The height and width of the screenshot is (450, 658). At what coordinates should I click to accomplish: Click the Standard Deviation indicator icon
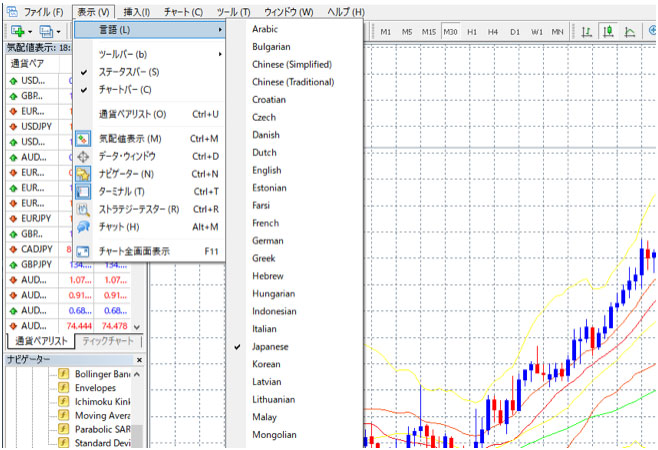[x=63, y=442]
